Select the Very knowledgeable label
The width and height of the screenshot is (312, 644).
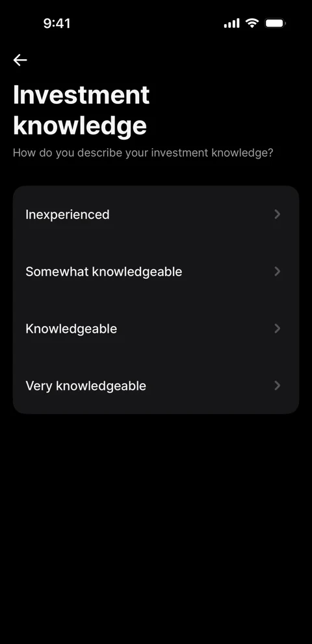(x=86, y=385)
